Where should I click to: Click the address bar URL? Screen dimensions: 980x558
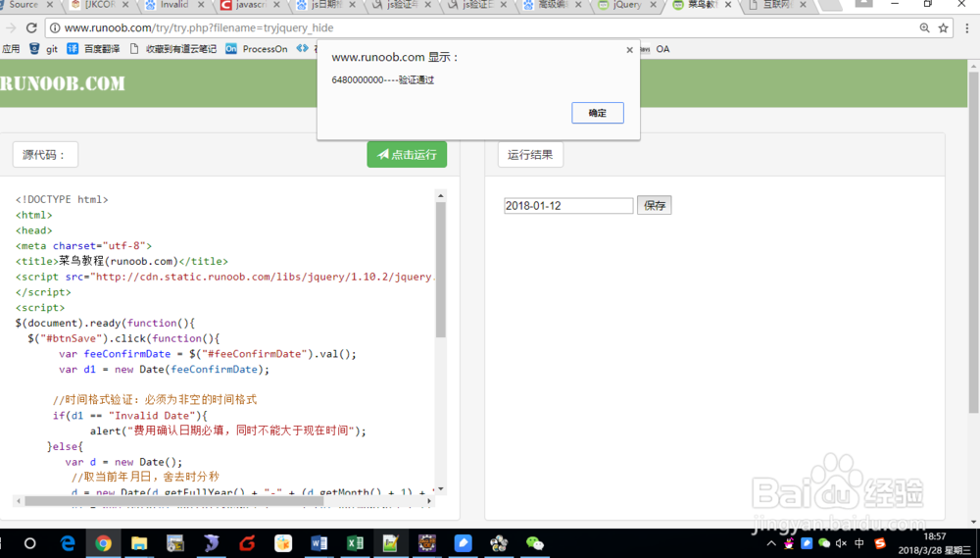(199, 27)
